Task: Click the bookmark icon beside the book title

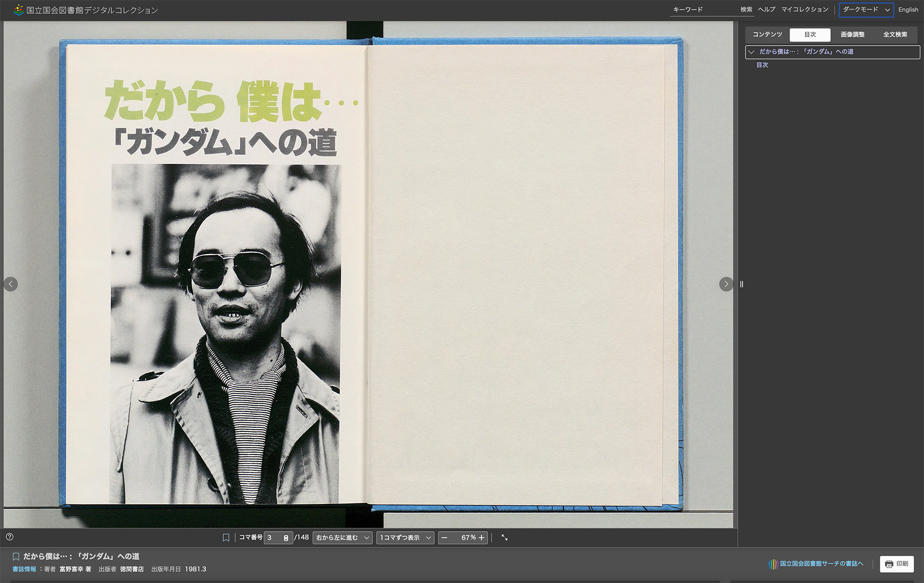Action: pyautogui.click(x=16, y=556)
